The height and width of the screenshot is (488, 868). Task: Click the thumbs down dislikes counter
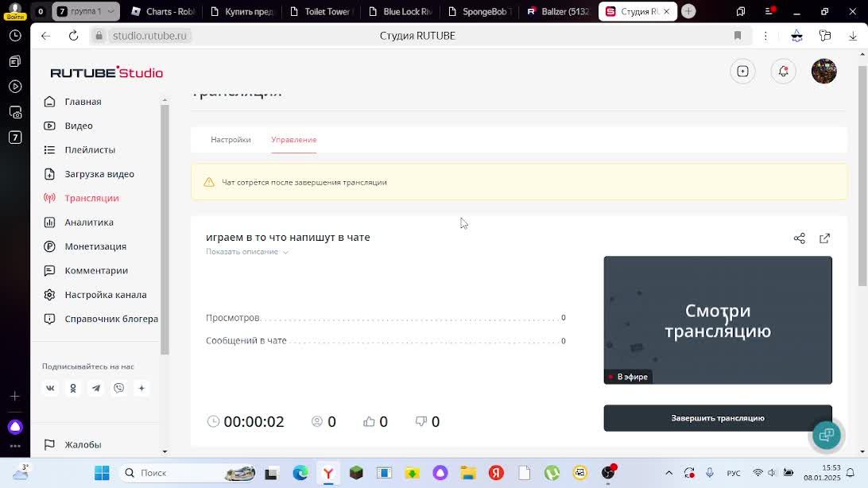point(428,421)
